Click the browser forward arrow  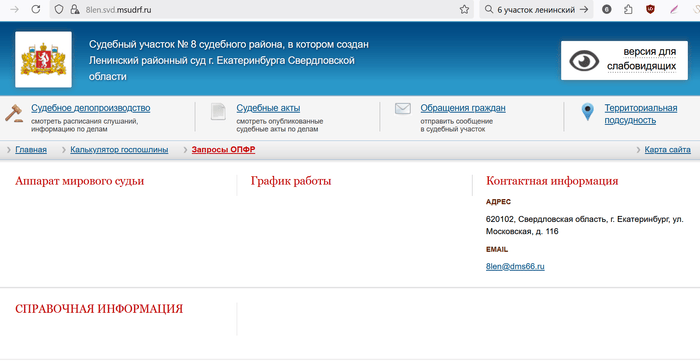14,9
